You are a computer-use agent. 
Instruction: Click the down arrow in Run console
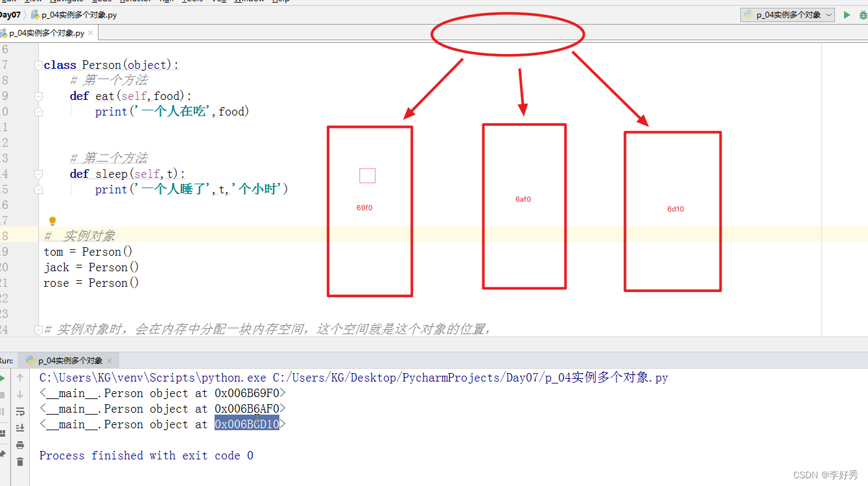(x=20, y=395)
